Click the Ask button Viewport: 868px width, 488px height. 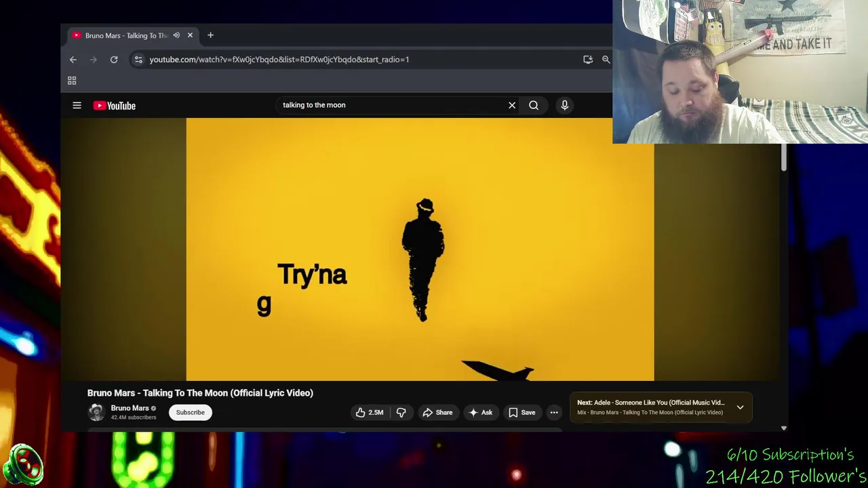tap(481, 412)
